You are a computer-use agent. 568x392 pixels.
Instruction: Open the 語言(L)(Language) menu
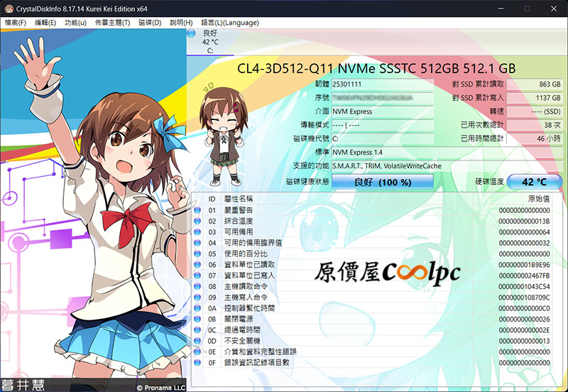pyautogui.click(x=230, y=23)
